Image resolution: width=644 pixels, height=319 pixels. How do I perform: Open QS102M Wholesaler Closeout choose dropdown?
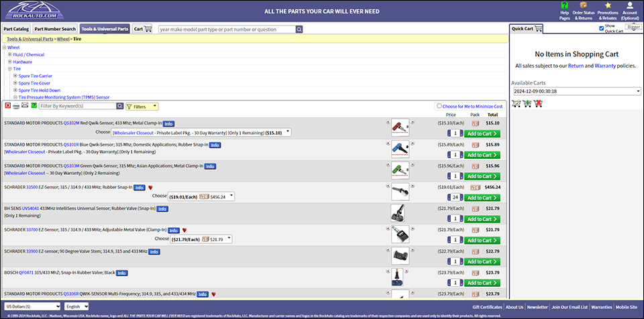click(202, 133)
